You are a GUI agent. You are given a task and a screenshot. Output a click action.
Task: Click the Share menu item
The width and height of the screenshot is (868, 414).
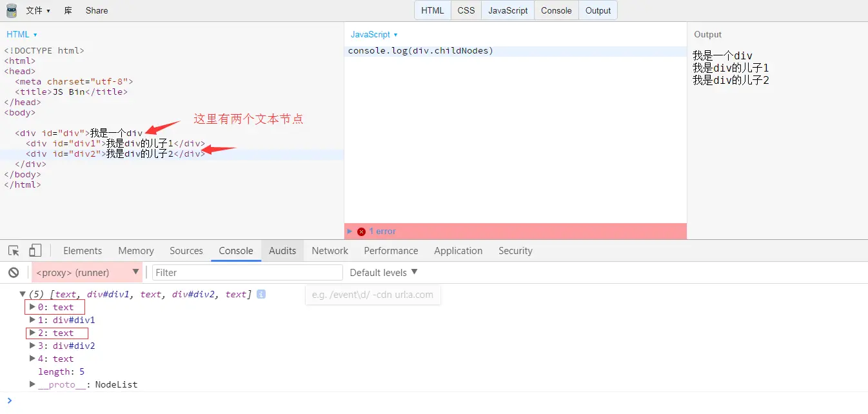click(97, 10)
